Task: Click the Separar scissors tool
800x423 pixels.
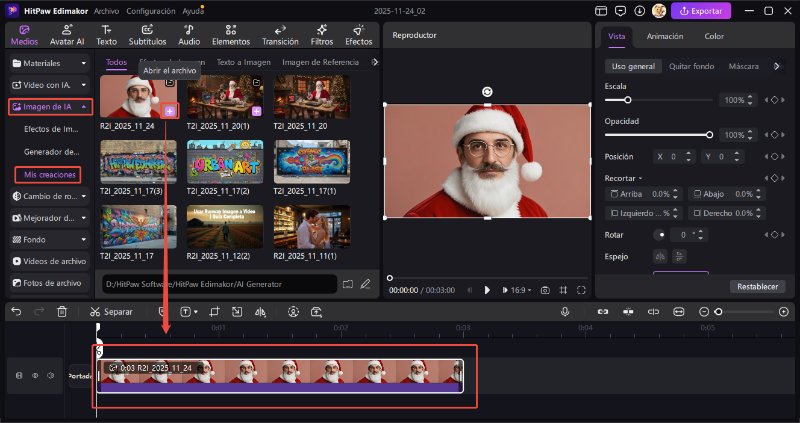Action: coord(111,311)
